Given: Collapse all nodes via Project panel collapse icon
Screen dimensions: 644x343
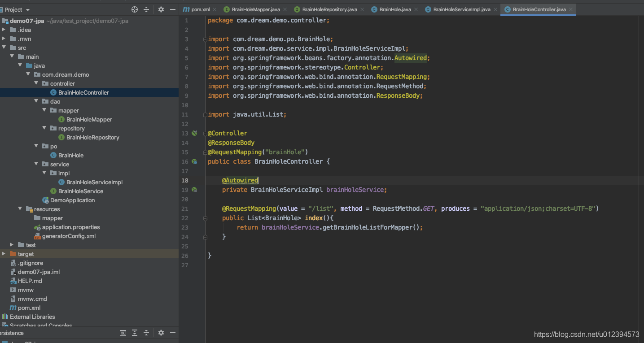Looking at the screenshot, I should (x=147, y=9).
